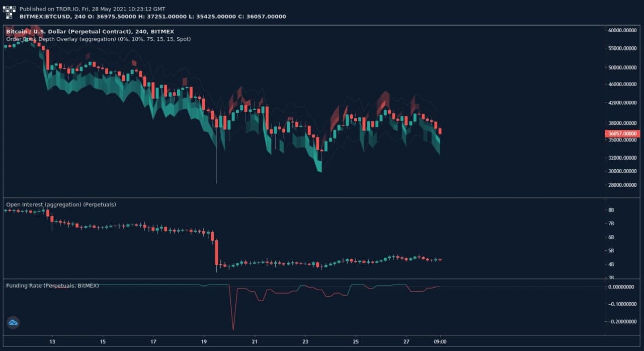Viewport: 644px width, 351px height.
Task: Click the date label 13 on time axis
Action: click(52, 341)
